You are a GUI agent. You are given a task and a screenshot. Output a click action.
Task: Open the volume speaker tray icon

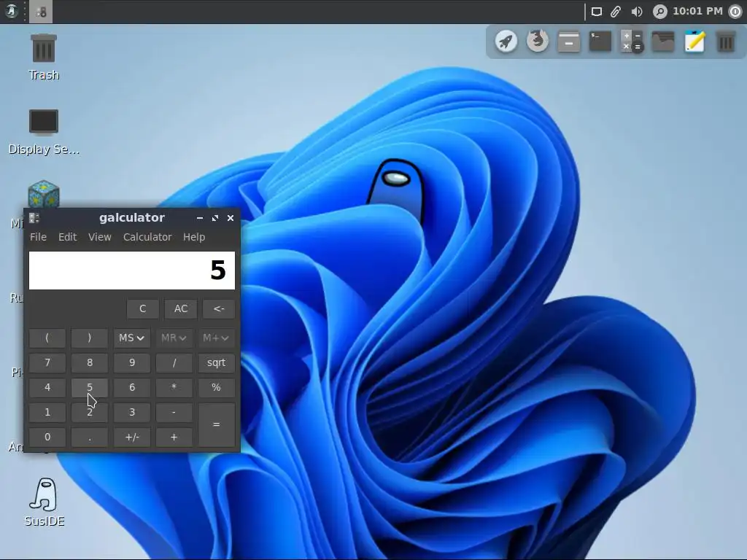point(637,12)
